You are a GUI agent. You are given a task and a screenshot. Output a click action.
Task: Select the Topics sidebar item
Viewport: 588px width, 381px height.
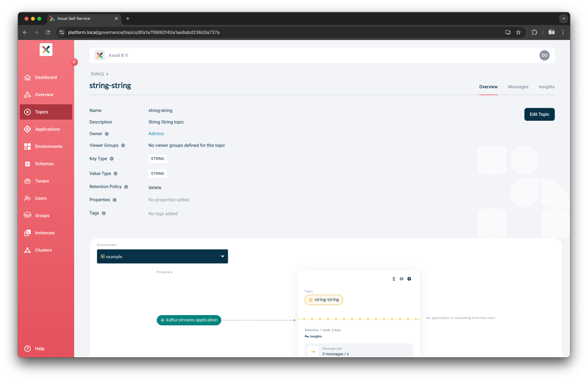46,112
